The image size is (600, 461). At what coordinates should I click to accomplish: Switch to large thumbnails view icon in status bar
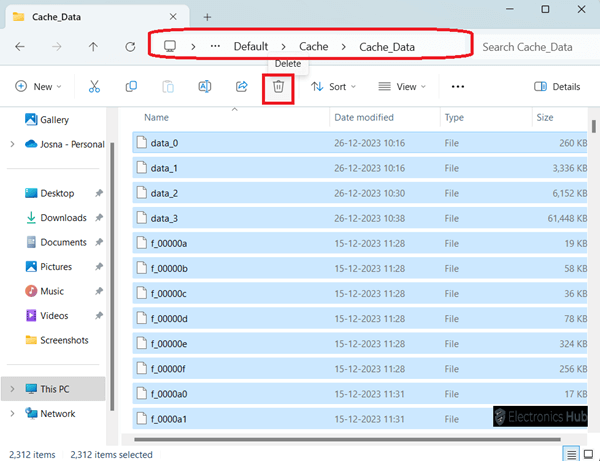(589, 454)
